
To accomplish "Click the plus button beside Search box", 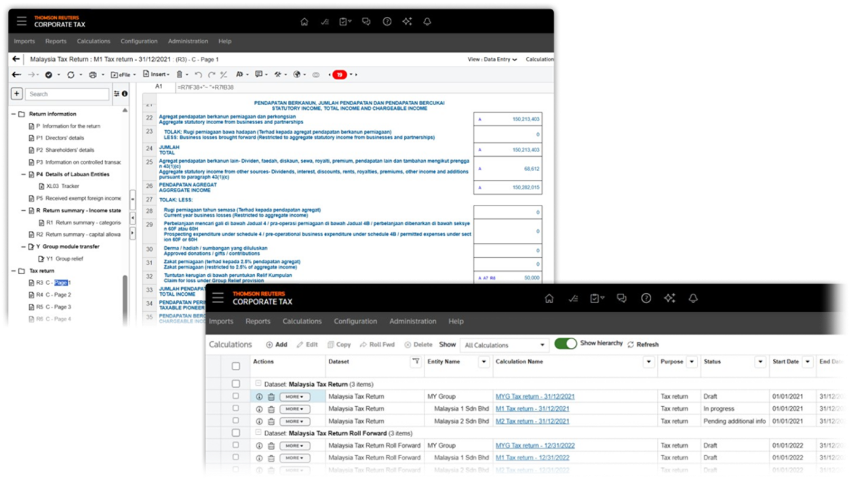I will 17,94.
